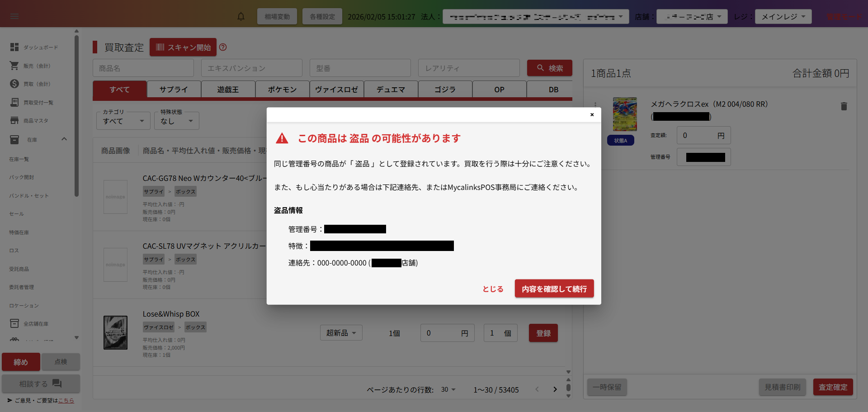The width and height of the screenshot is (868, 412).
Task: Open the カテゴリ dropdown
Action: tap(123, 121)
